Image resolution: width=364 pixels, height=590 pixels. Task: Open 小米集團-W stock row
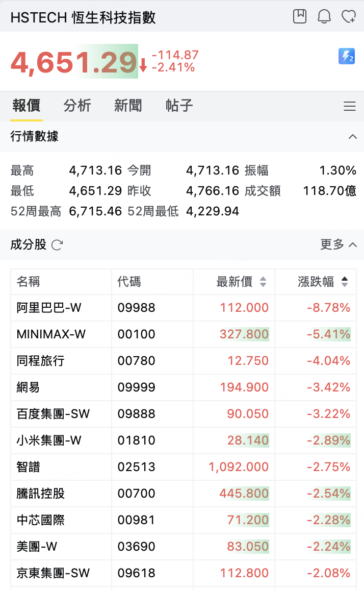tap(184, 440)
